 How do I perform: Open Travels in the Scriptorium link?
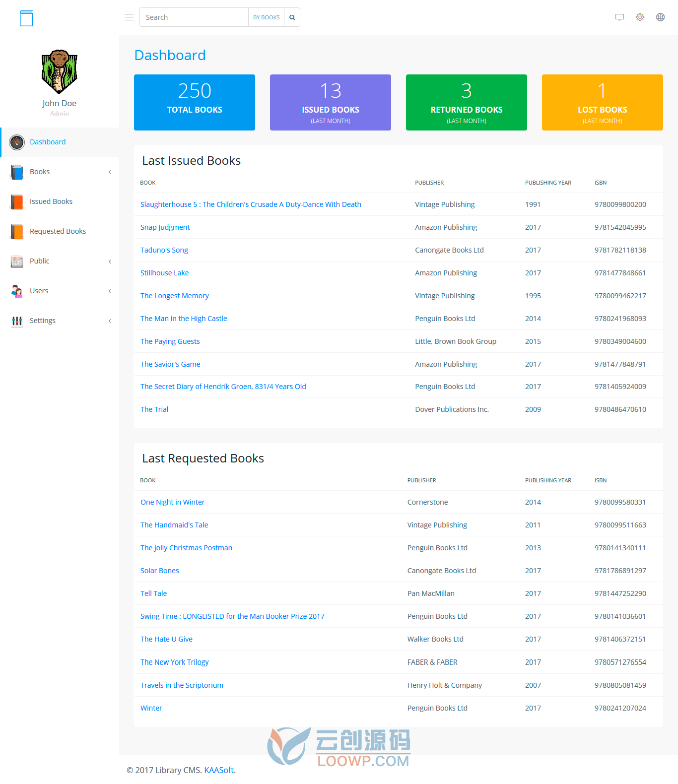182,685
